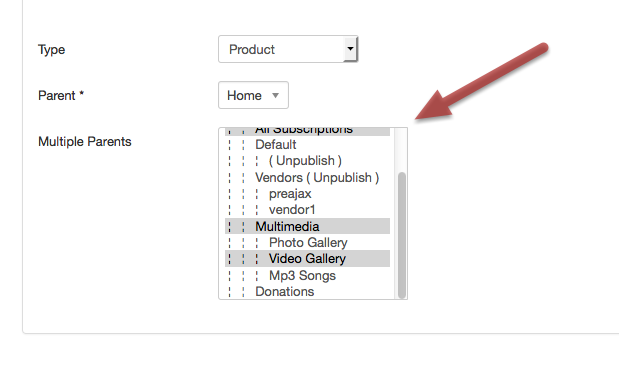Click the Multiple Parents list scrollbar thumb
The height and width of the screenshot is (382, 619).
click(402, 235)
